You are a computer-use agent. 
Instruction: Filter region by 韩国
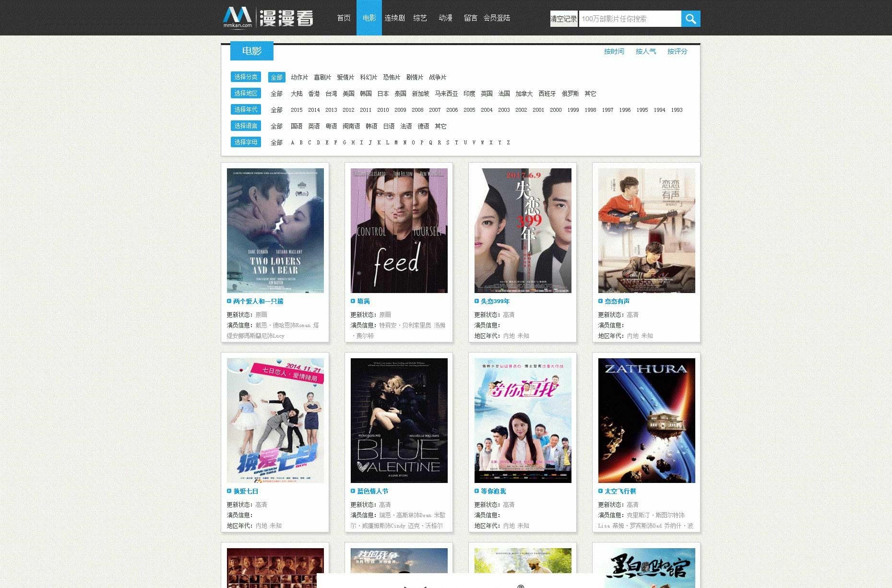tap(366, 94)
